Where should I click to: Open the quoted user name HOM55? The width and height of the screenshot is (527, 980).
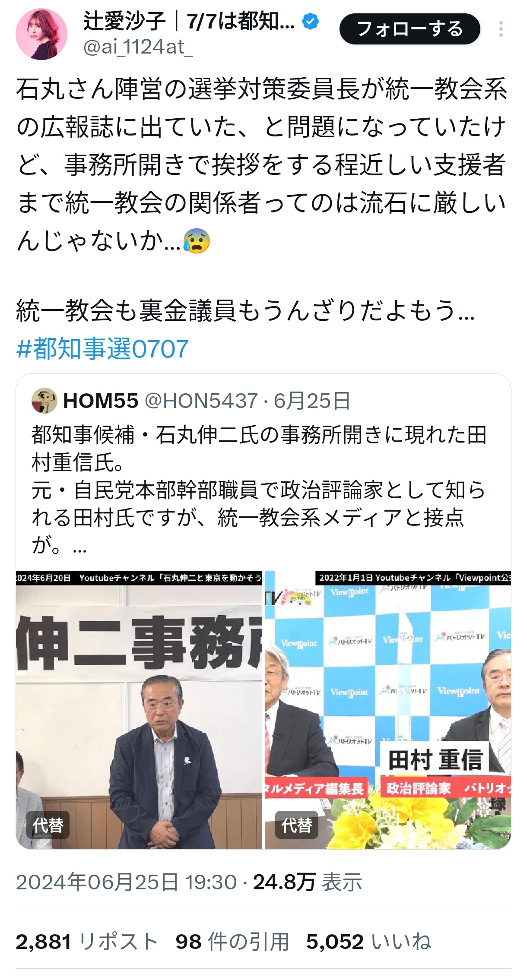coord(101,401)
